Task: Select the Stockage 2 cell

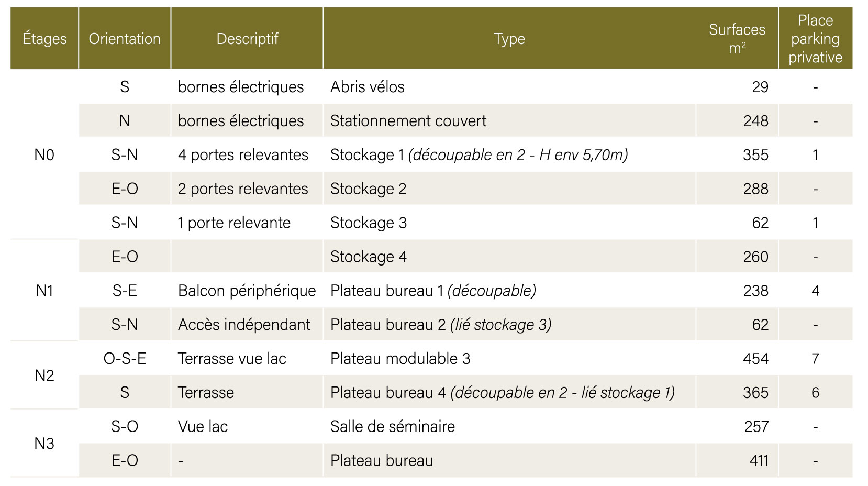Action: (x=368, y=189)
